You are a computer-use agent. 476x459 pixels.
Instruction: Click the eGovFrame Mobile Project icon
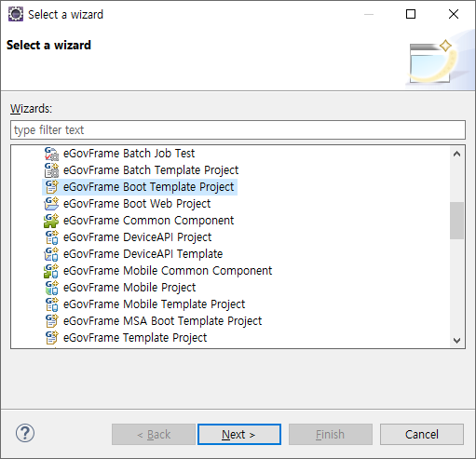[51, 288]
